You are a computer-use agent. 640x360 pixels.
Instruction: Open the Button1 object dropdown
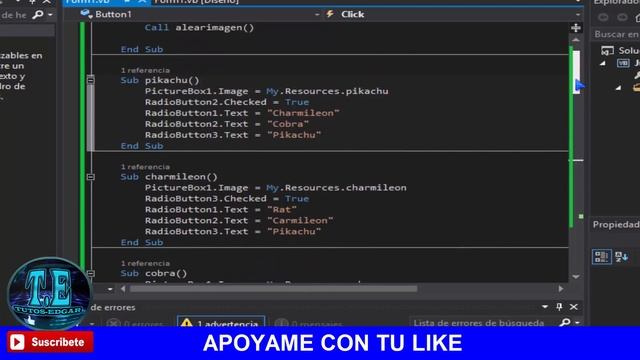coord(317,14)
